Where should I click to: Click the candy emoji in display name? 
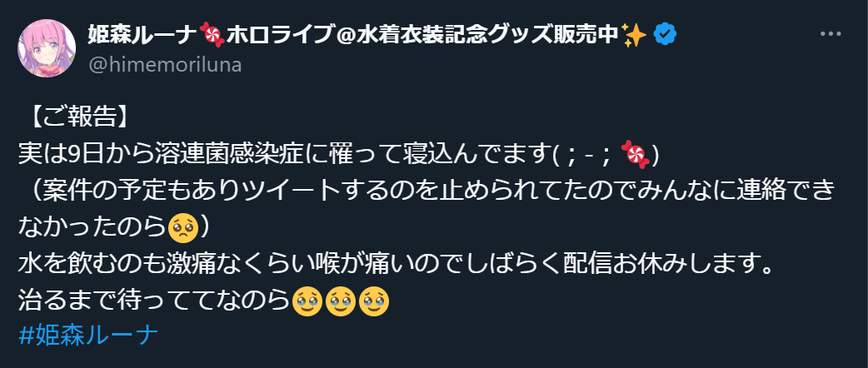pyautogui.click(x=212, y=35)
